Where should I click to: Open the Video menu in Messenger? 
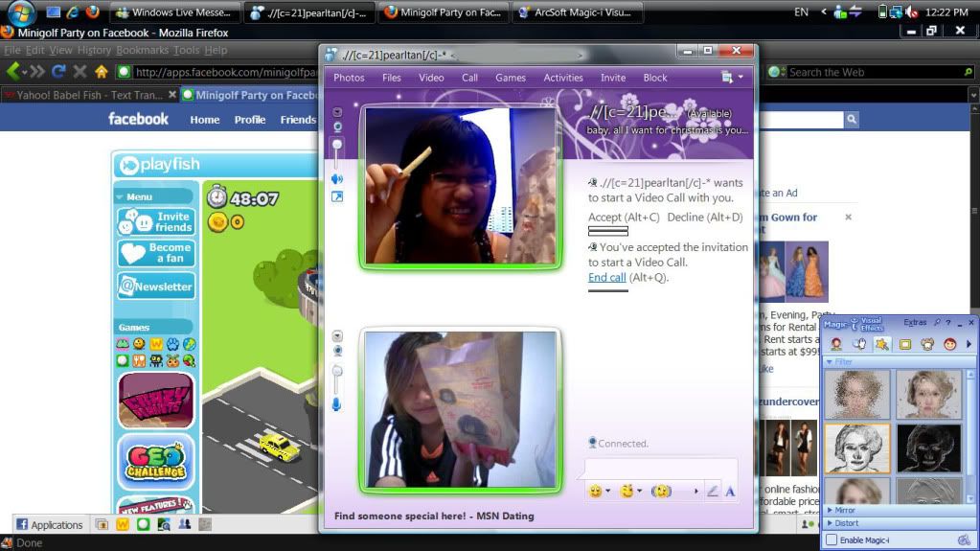tap(431, 78)
